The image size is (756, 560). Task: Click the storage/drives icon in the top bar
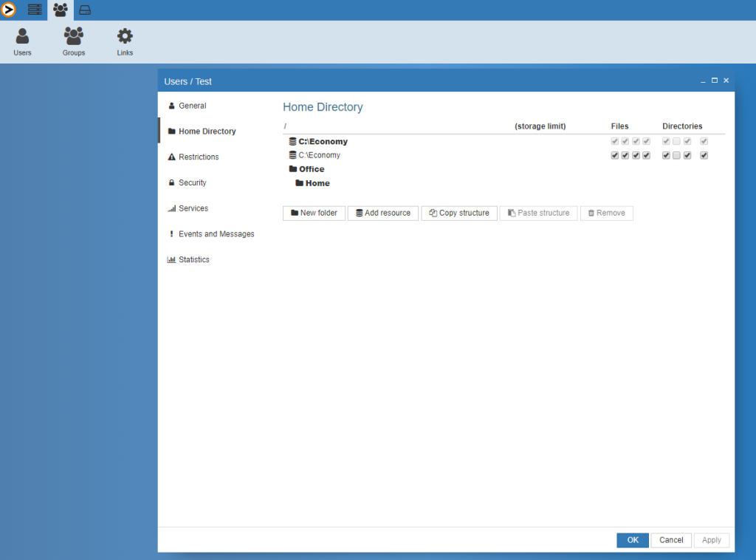tap(84, 10)
